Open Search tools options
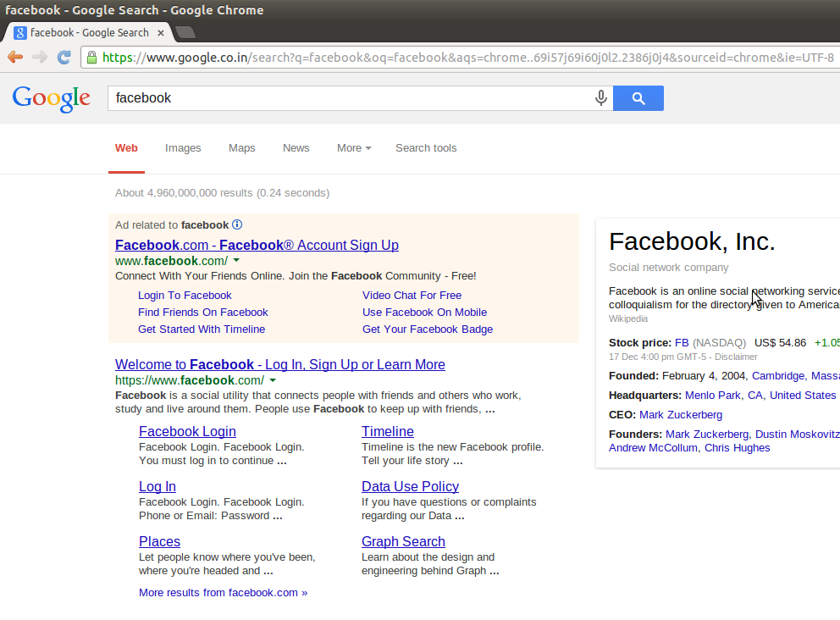Image resolution: width=840 pixels, height=620 pixels. 426,148
